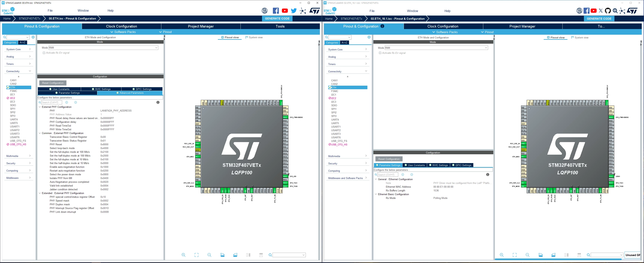Image resolution: width=644 pixels, height=263 pixels.
Task: Click GENERATE CODE in the 02.ETH_16.1 window
Action: (x=599, y=19)
